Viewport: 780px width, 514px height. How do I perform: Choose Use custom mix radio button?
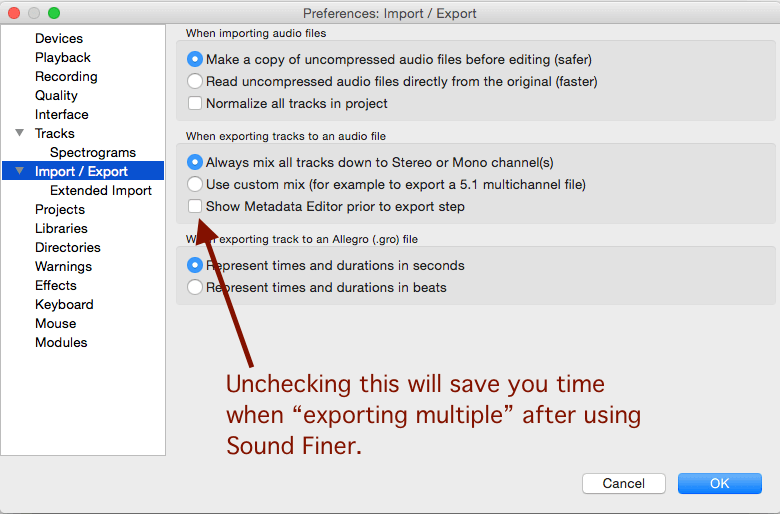click(x=195, y=184)
